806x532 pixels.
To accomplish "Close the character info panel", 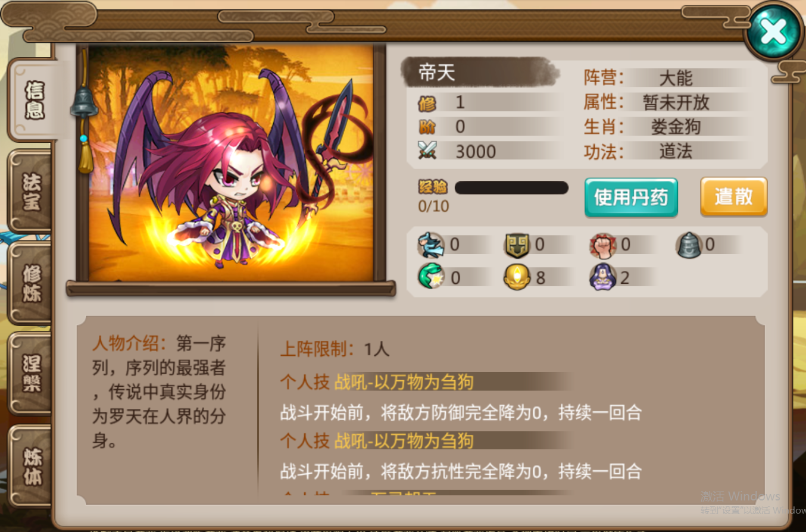I will point(773,31).
